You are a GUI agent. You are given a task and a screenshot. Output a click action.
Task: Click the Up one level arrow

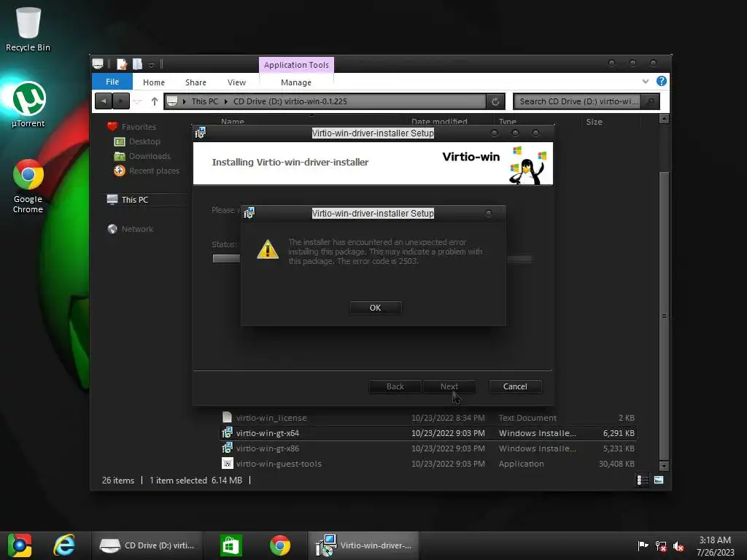[155, 101]
